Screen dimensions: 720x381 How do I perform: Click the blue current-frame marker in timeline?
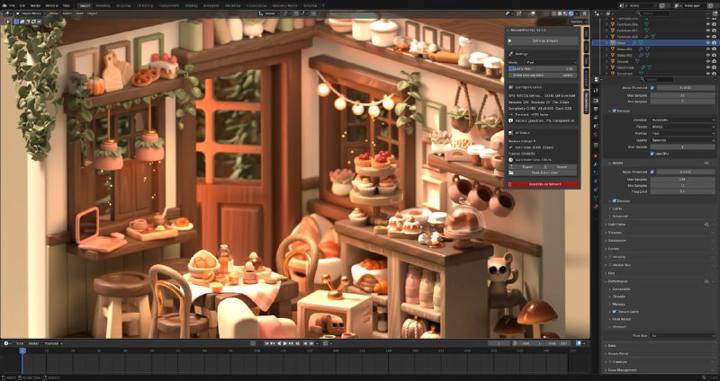coord(22,351)
